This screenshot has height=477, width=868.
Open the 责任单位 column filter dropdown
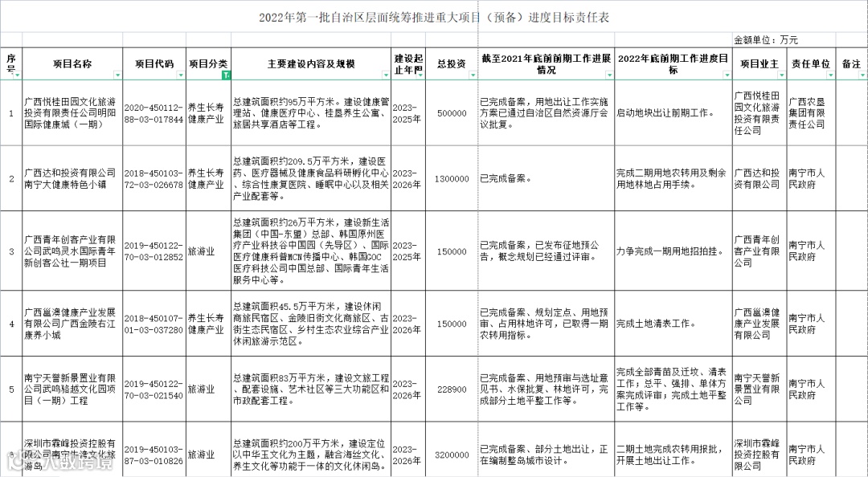point(830,75)
